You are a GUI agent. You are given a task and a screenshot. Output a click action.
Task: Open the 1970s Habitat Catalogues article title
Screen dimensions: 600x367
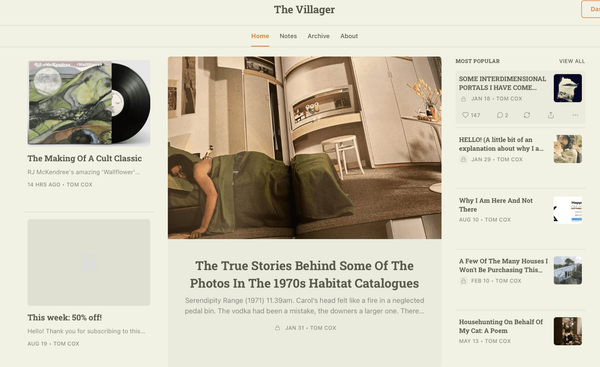[x=304, y=274]
